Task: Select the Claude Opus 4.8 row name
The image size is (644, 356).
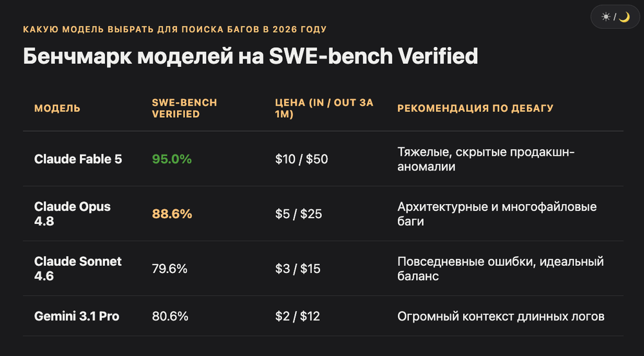Action: (72, 214)
